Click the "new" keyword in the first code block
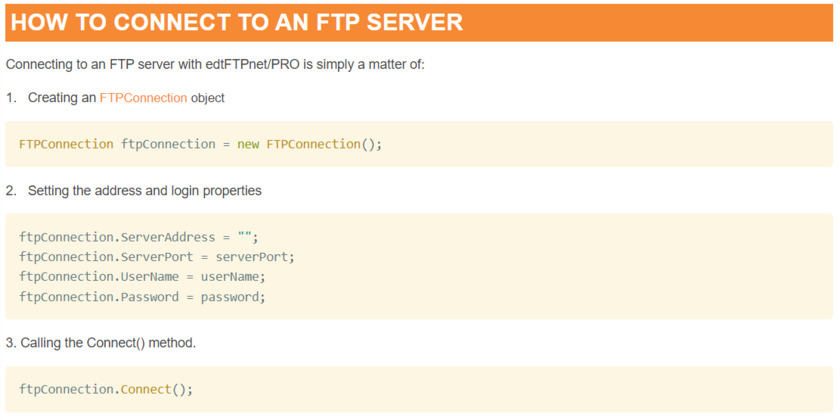The height and width of the screenshot is (420, 840). tap(248, 144)
